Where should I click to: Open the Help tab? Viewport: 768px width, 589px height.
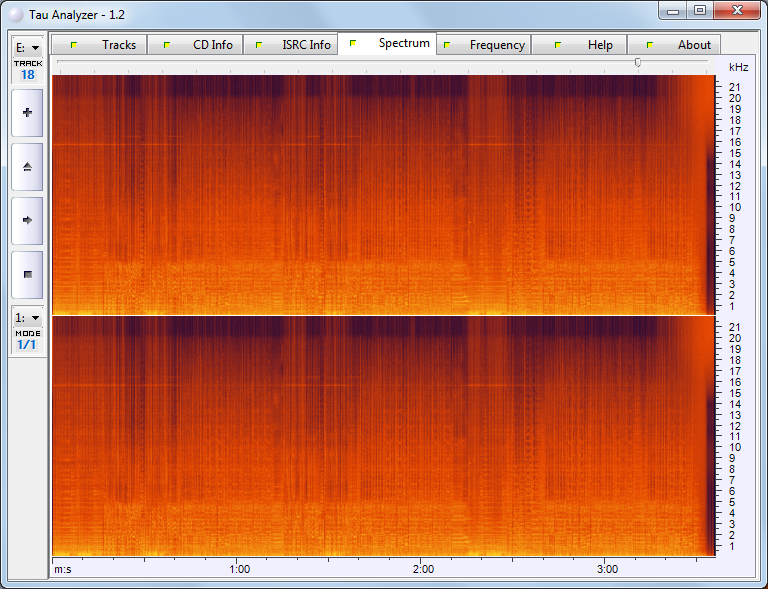[600, 45]
